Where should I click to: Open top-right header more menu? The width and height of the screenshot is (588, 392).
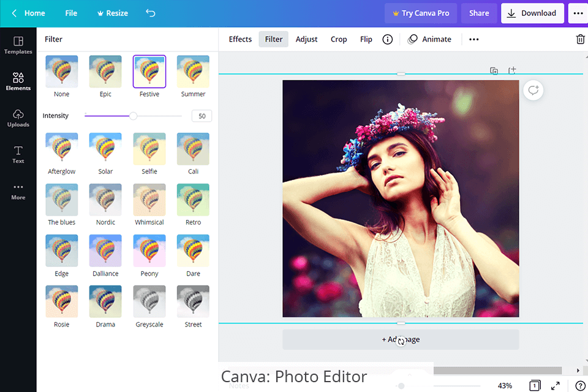pyautogui.click(x=578, y=13)
